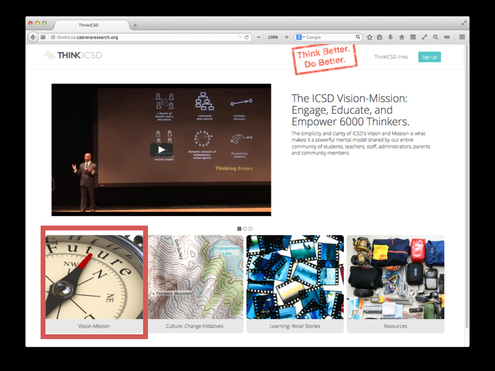This screenshot has height=371, width=495.
Task: Open the hamburger menu in Firefox toolbar
Action: [x=462, y=37]
